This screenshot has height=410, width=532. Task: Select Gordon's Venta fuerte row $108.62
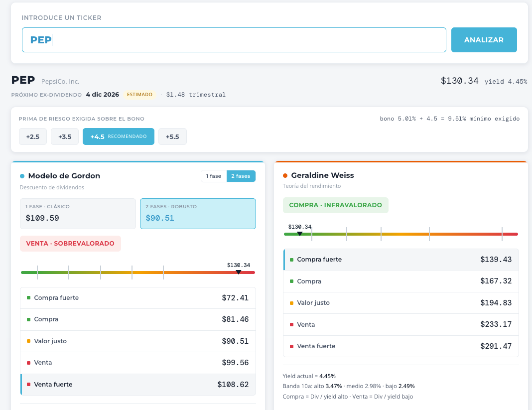point(138,384)
